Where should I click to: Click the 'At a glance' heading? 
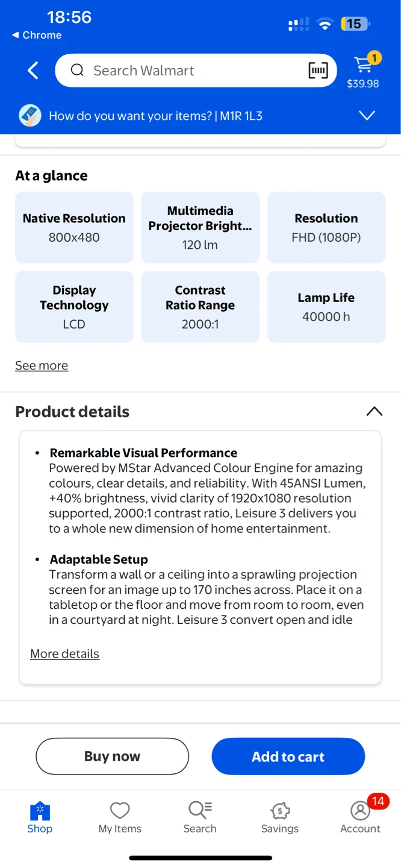click(51, 175)
